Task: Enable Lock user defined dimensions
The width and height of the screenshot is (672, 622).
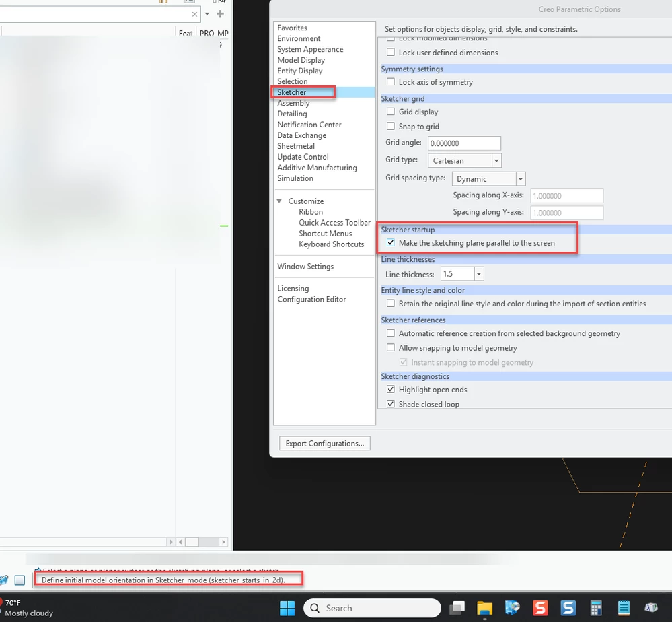Action: (390, 52)
